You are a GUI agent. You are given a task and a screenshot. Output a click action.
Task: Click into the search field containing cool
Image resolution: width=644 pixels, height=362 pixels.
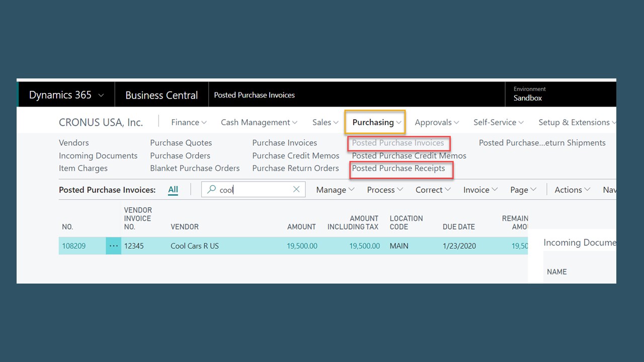coord(253,190)
